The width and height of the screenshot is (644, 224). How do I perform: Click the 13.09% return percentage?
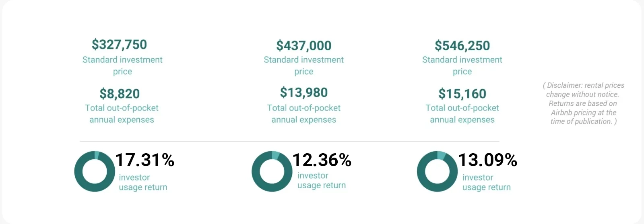pyautogui.click(x=487, y=160)
